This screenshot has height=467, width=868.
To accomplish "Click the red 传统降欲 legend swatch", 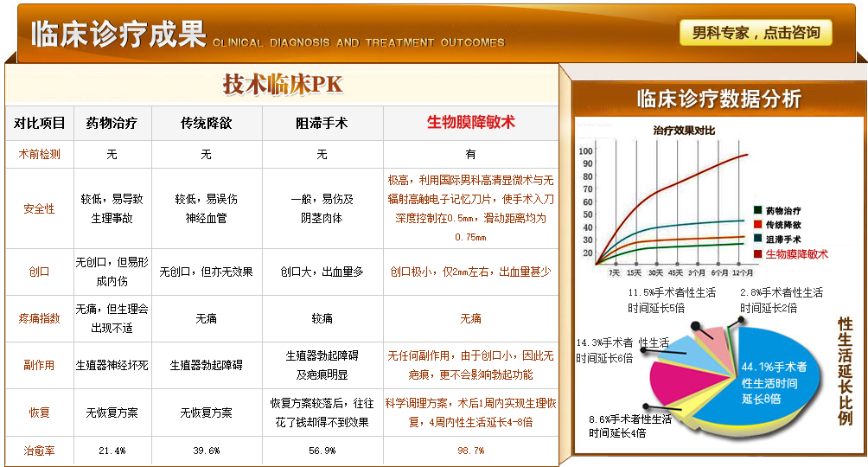I will point(757,224).
